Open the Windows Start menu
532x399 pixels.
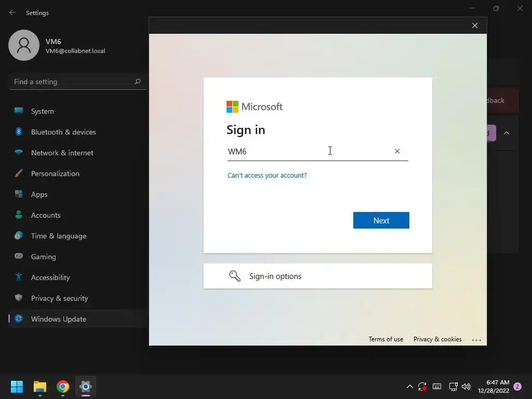(17, 387)
